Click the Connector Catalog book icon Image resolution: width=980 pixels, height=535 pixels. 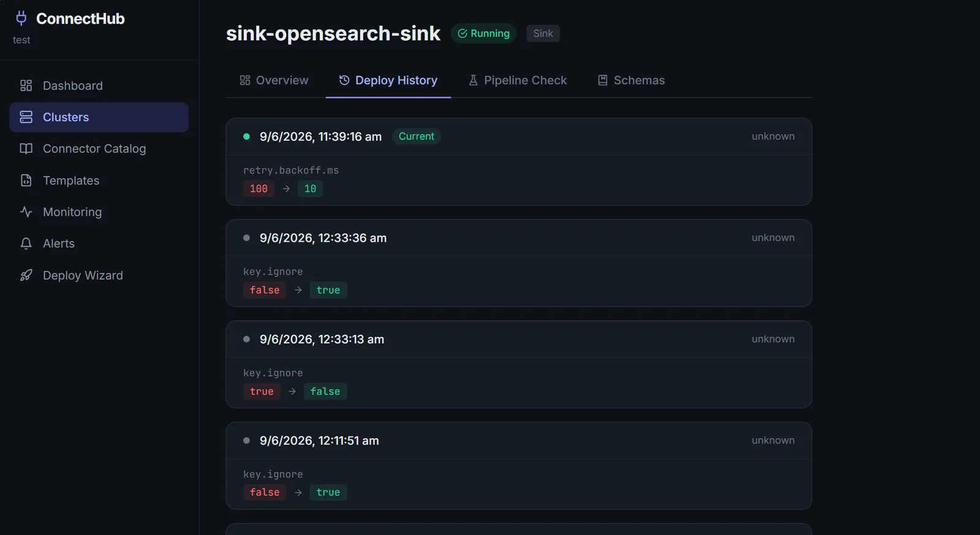point(26,149)
